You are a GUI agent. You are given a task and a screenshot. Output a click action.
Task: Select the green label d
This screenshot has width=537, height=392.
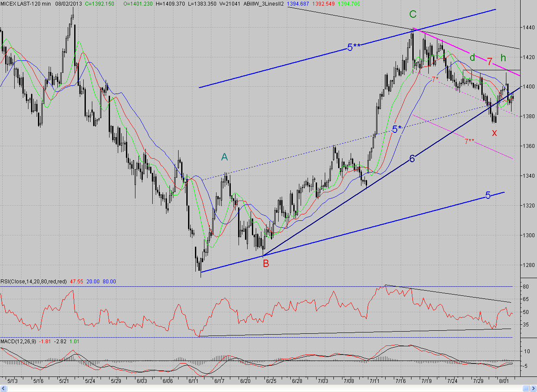472,57
